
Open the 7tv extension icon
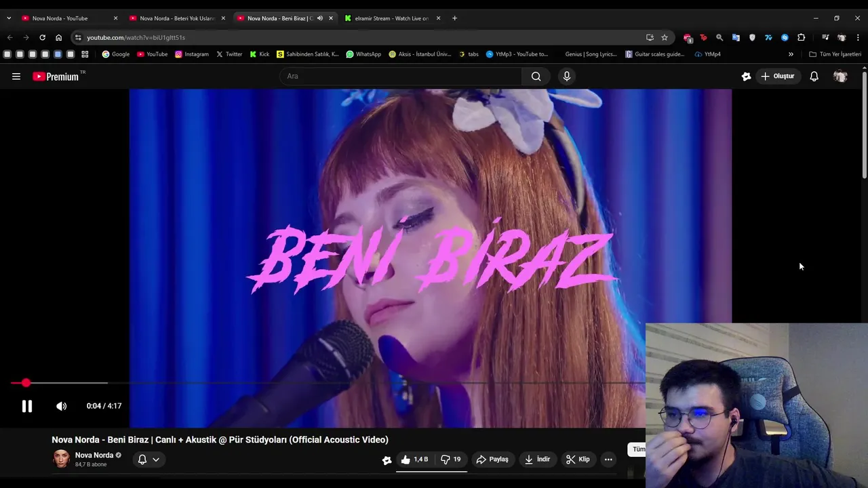tap(768, 37)
